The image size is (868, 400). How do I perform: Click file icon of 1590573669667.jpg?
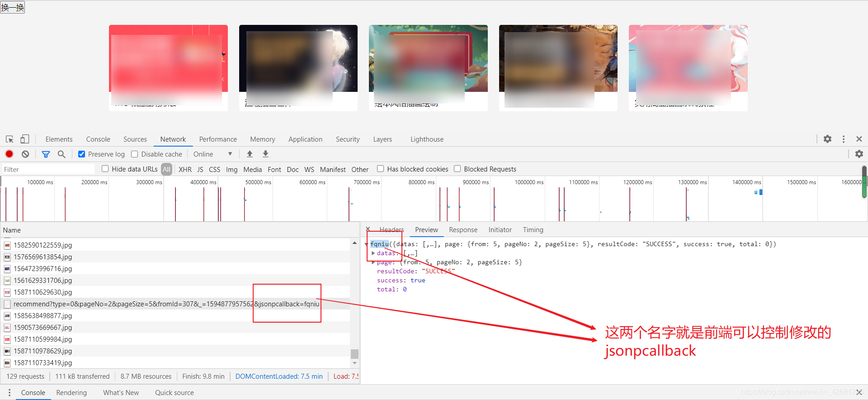[x=7, y=328]
